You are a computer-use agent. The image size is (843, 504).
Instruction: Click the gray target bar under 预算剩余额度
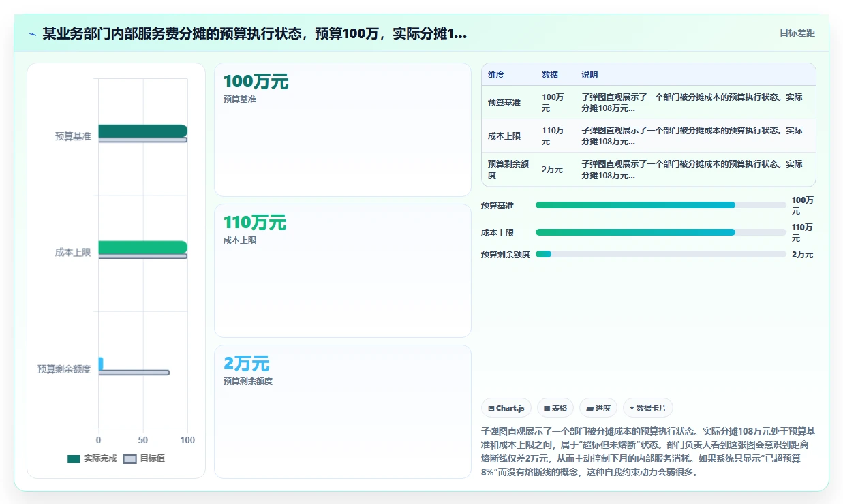134,373
